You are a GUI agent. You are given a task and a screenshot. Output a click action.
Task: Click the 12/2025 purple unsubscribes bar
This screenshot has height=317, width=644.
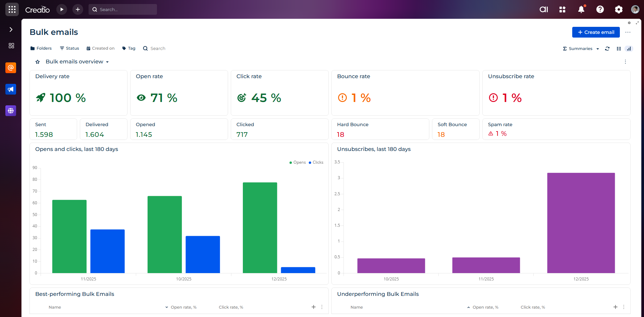click(581, 223)
